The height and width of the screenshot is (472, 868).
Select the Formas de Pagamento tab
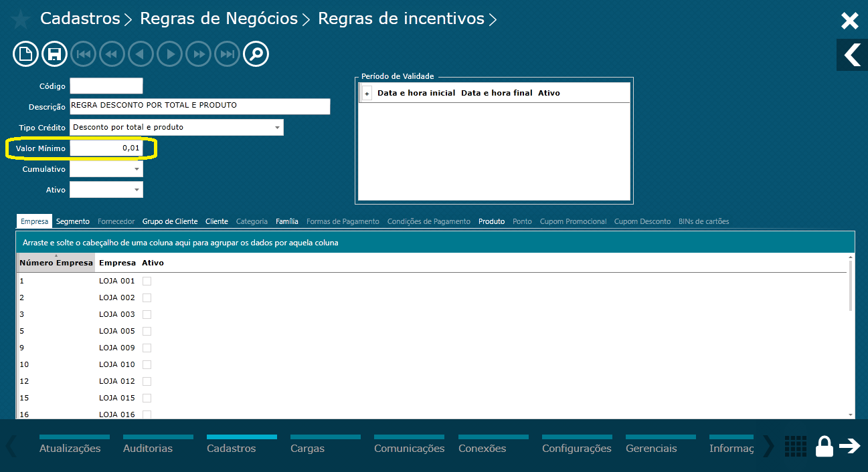coord(343,221)
